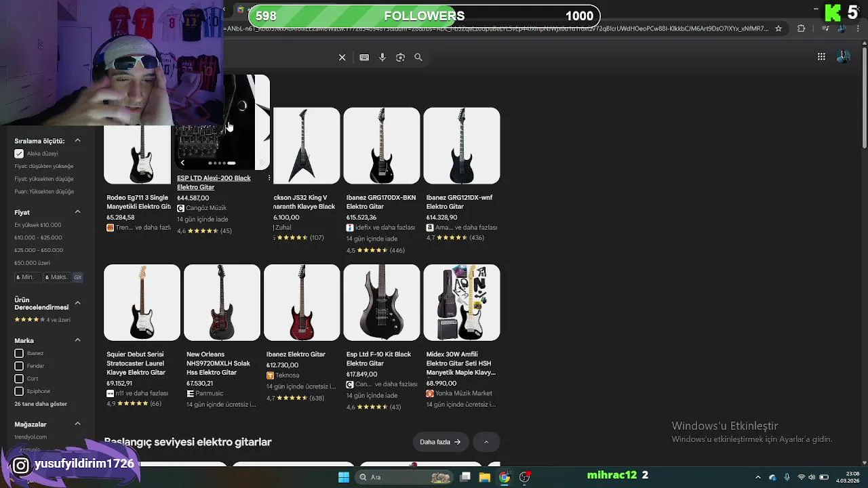Filter ratings 4 ve üzeri stars
868x488 pixels.
coord(42,320)
